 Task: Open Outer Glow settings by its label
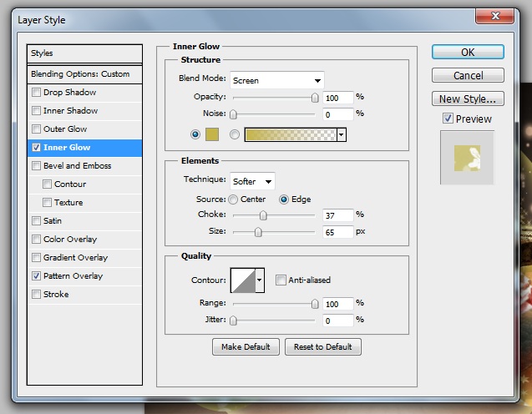(x=65, y=129)
